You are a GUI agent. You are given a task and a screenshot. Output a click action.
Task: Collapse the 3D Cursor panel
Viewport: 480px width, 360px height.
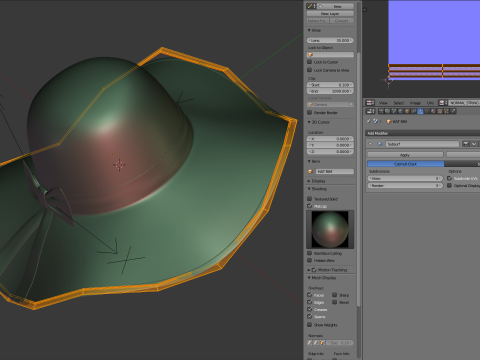point(309,122)
